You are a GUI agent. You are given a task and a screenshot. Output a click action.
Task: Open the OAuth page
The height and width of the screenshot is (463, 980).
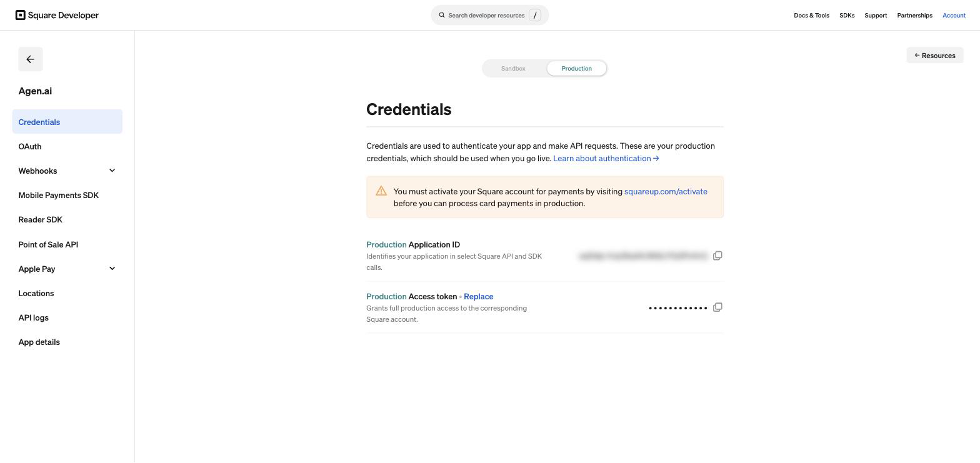tap(30, 146)
